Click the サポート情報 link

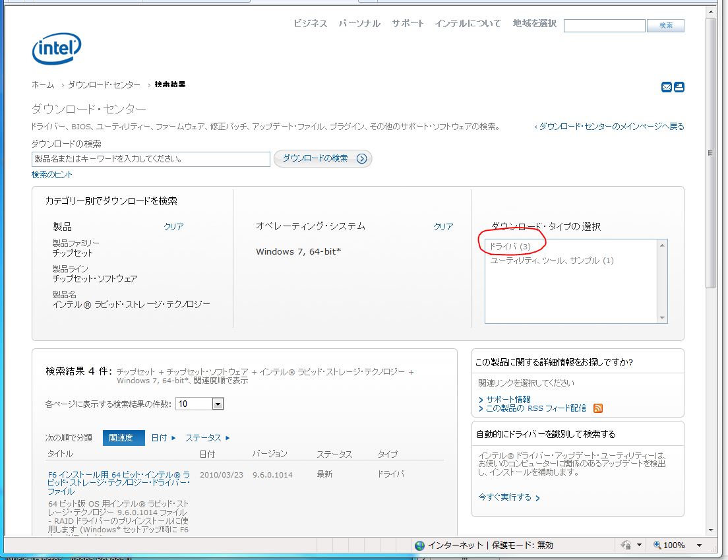coord(508,399)
